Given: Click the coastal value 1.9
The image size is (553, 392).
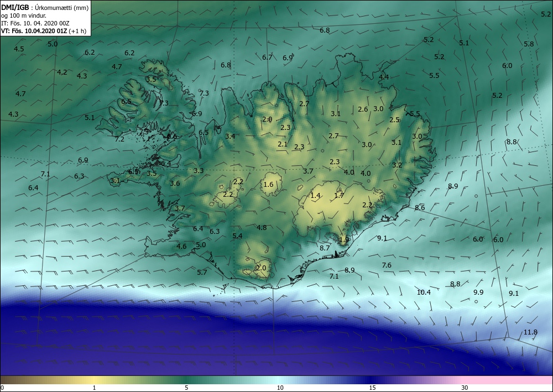Looking at the screenshot, I should [344, 240].
